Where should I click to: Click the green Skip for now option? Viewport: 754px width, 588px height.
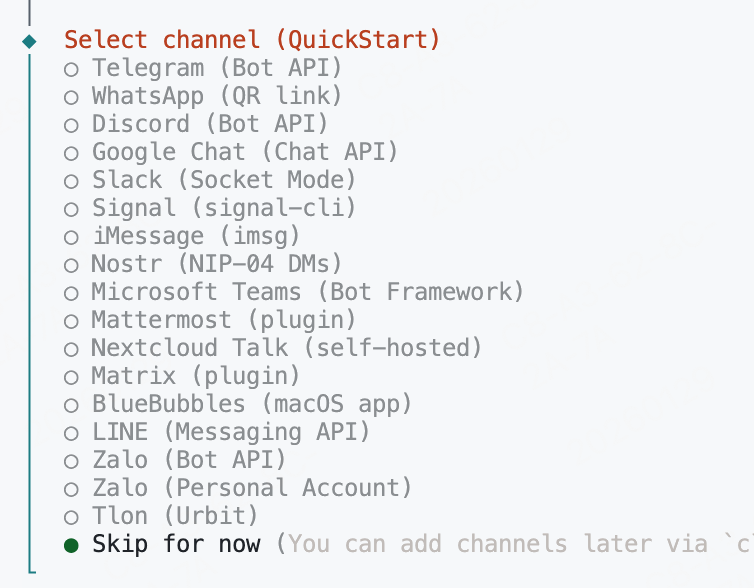tap(175, 545)
